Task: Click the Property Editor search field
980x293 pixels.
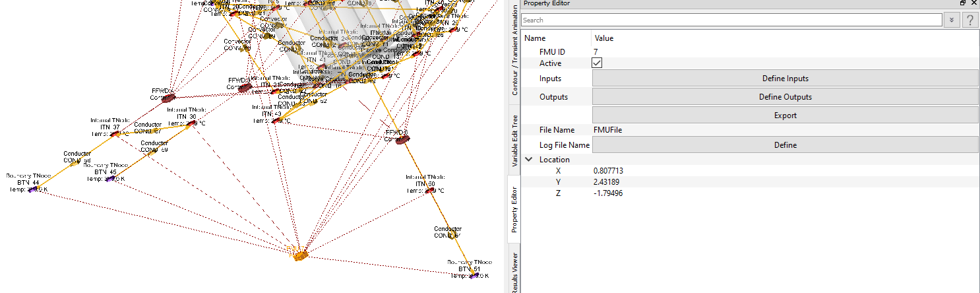Action: (x=731, y=20)
